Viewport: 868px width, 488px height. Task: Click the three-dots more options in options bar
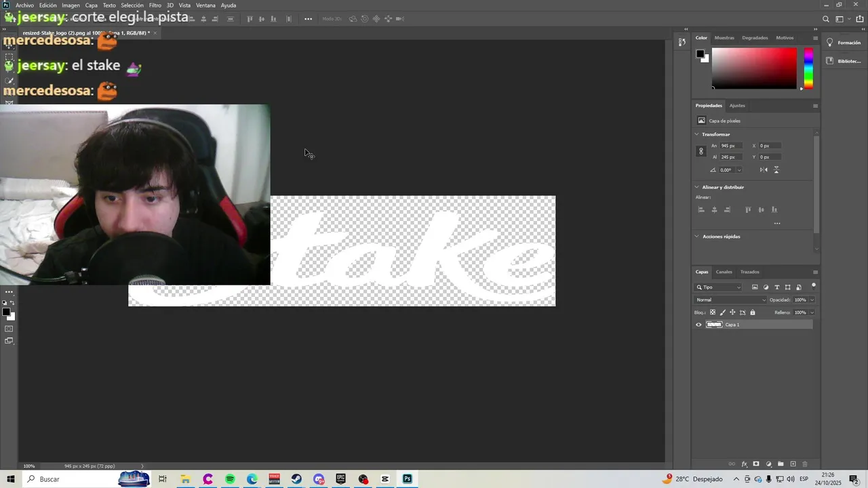tap(308, 19)
